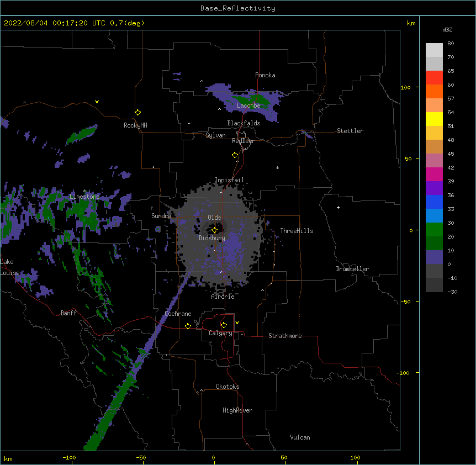476x465 pixels.
Task: Click the light blue swatch above 30 dBZ
Action: (434, 216)
